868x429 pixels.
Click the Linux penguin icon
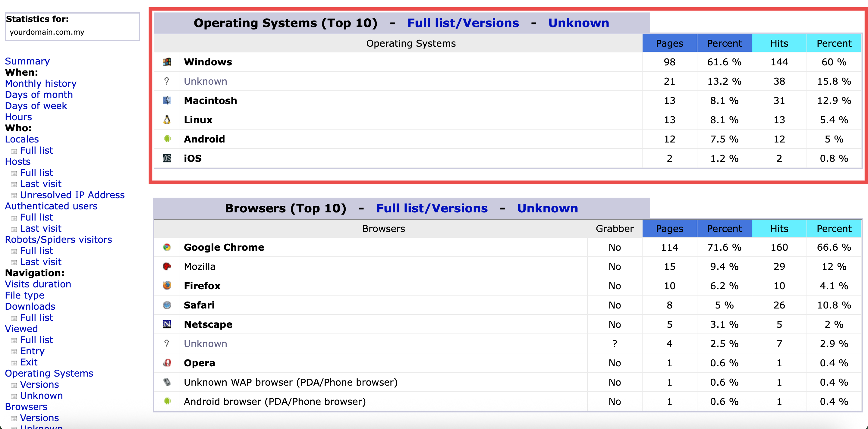[167, 120]
